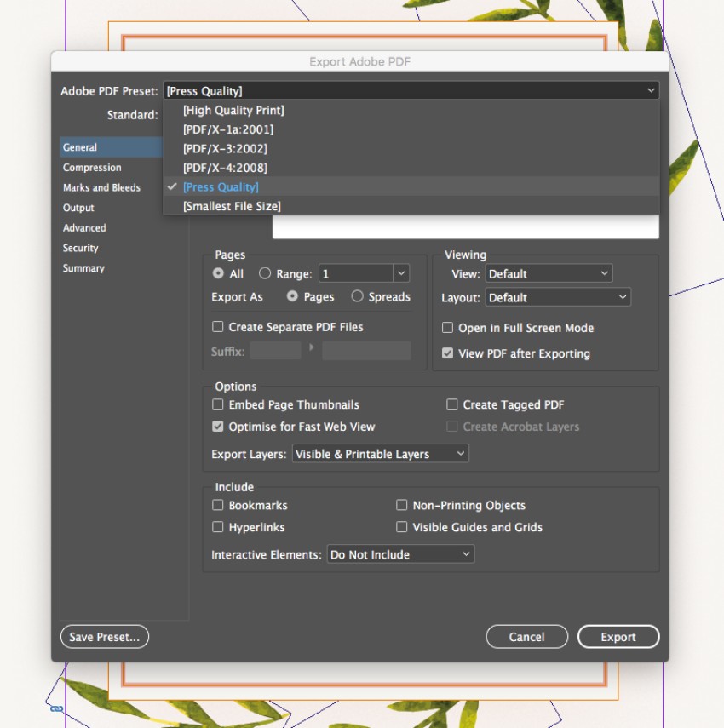Choose the [Smallest File Size] preset

point(230,205)
